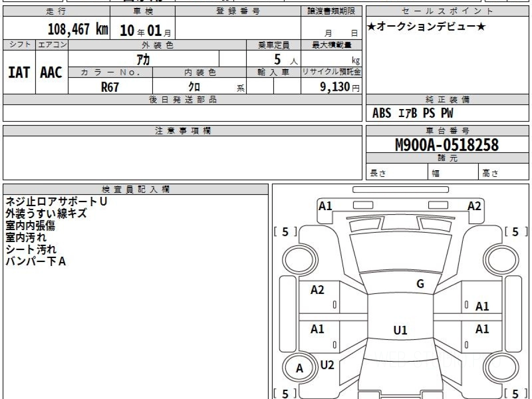Click the 高さ dimension cell
The image size is (532, 399).
coord(504,172)
